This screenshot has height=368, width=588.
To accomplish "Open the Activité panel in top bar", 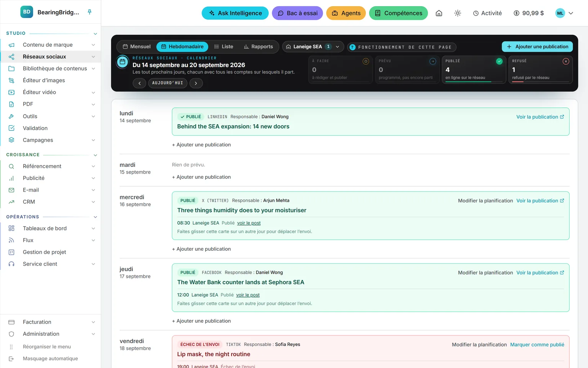I will click(x=487, y=13).
